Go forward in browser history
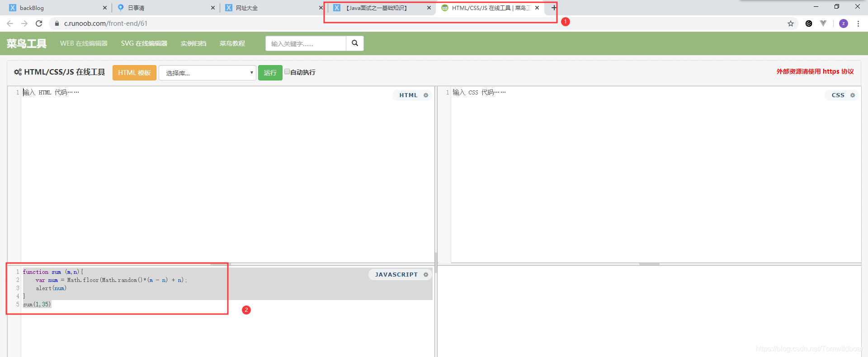 click(x=24, y=23)
